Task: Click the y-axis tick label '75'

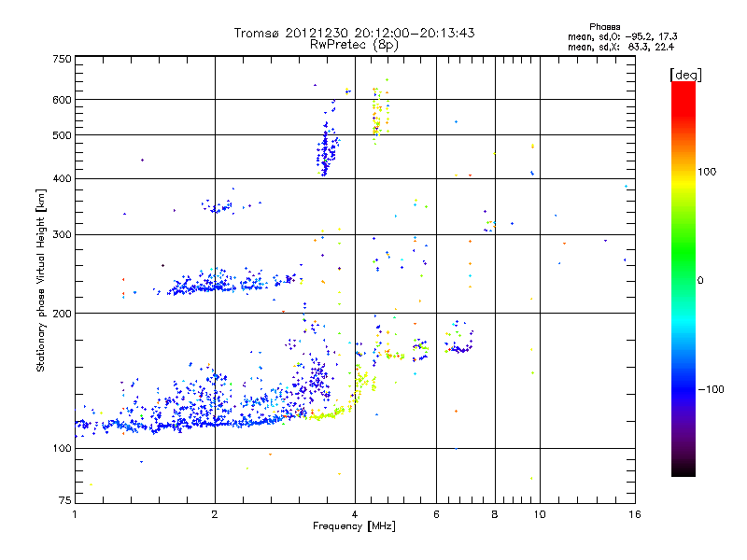Action: coord(64,500)
